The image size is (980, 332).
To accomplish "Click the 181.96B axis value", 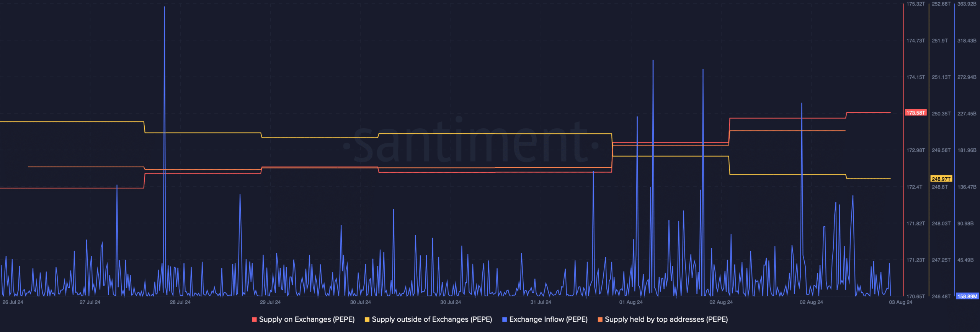I will coord(967,150).
